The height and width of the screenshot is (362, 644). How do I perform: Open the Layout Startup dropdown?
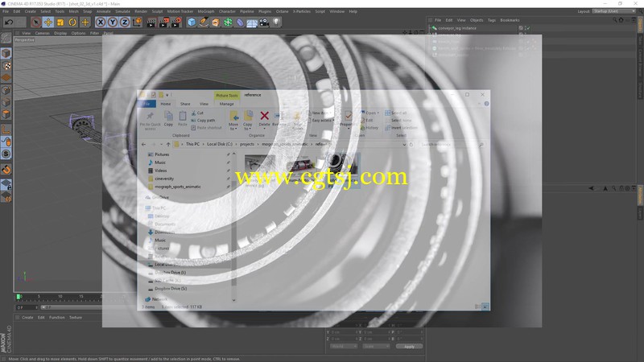[614, 11]
